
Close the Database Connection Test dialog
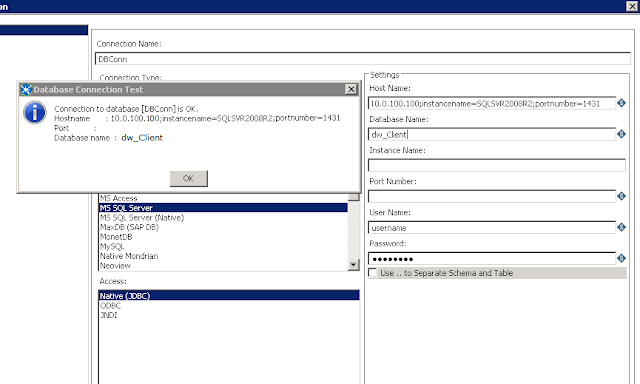coord(351,89)
